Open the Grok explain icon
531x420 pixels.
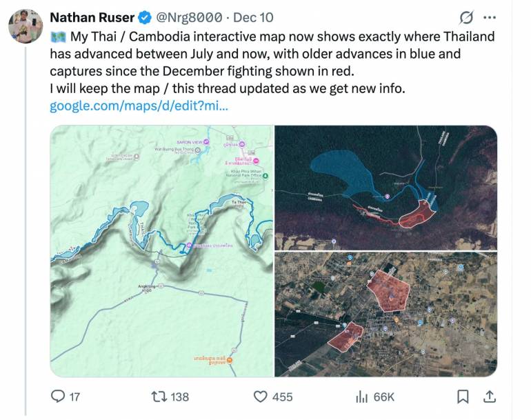[465, 17]
